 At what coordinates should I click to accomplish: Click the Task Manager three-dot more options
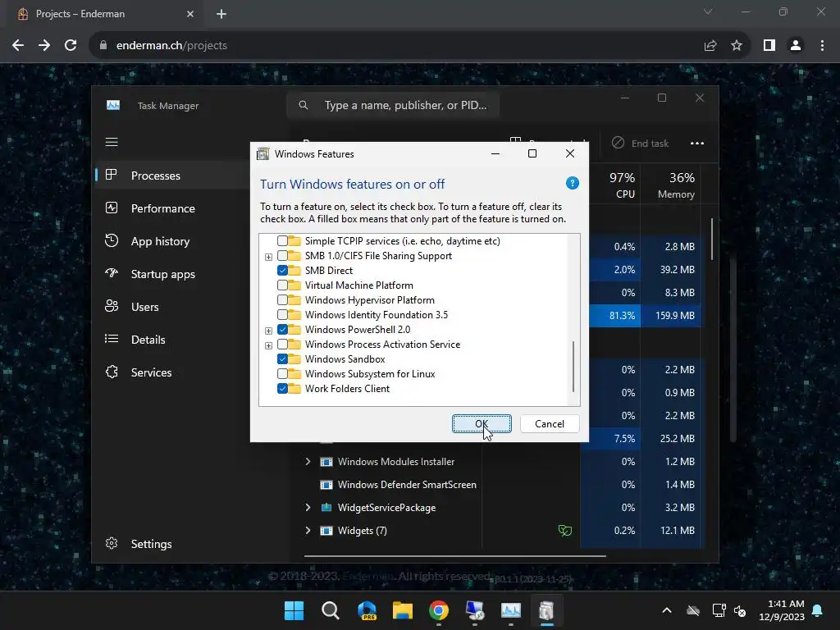(x=697, y=143)
